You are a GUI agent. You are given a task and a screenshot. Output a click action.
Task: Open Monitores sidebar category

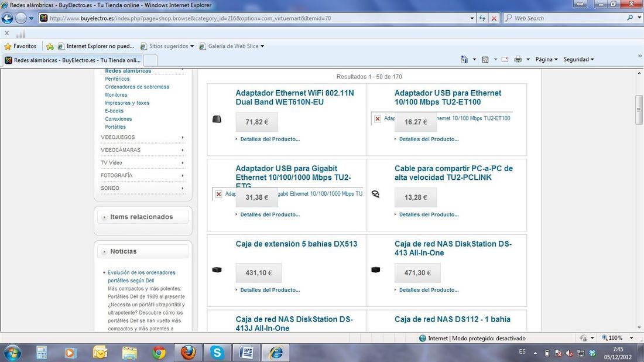[116, 95]
